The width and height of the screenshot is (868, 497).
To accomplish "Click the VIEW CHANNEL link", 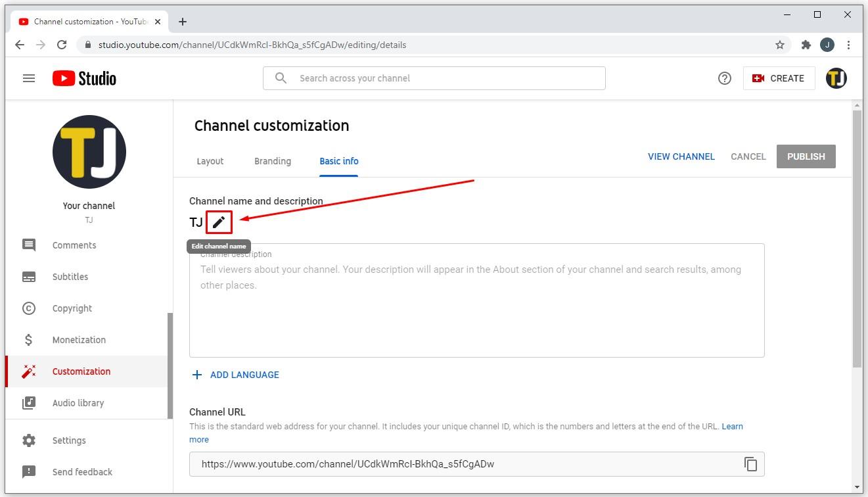I will (x=681, y=156).
